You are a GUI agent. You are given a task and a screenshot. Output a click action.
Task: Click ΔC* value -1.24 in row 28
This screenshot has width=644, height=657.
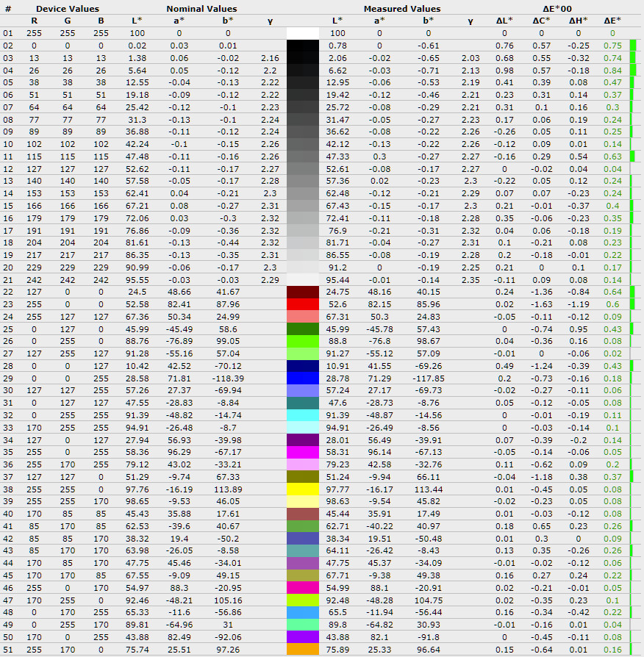coord(541,366)
